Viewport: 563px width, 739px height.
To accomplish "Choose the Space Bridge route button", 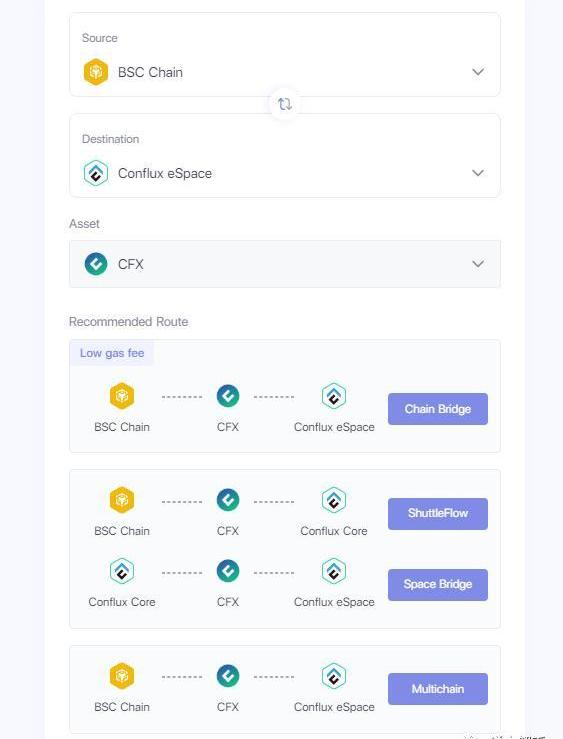I will (x=438, y=585).
